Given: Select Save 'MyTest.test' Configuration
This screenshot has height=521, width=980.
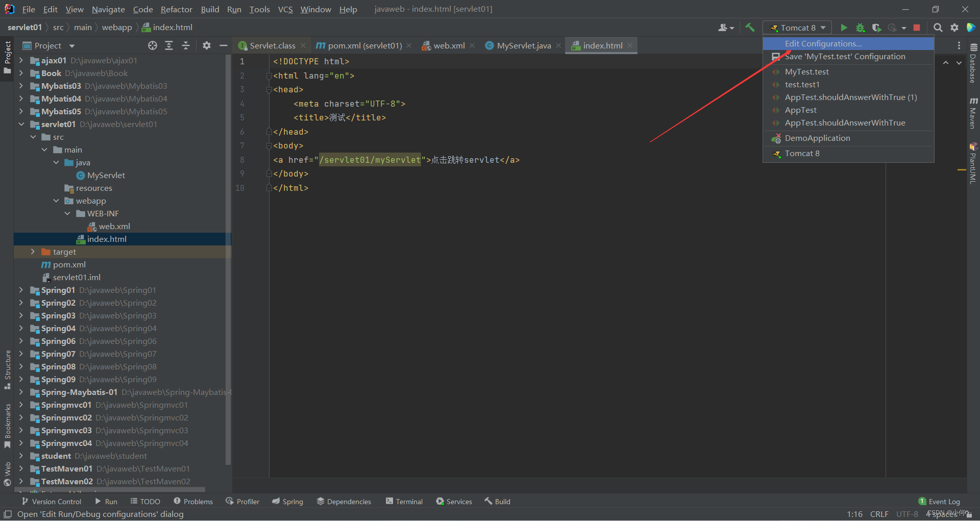Looking at the screenshot, I should (848, 57).
